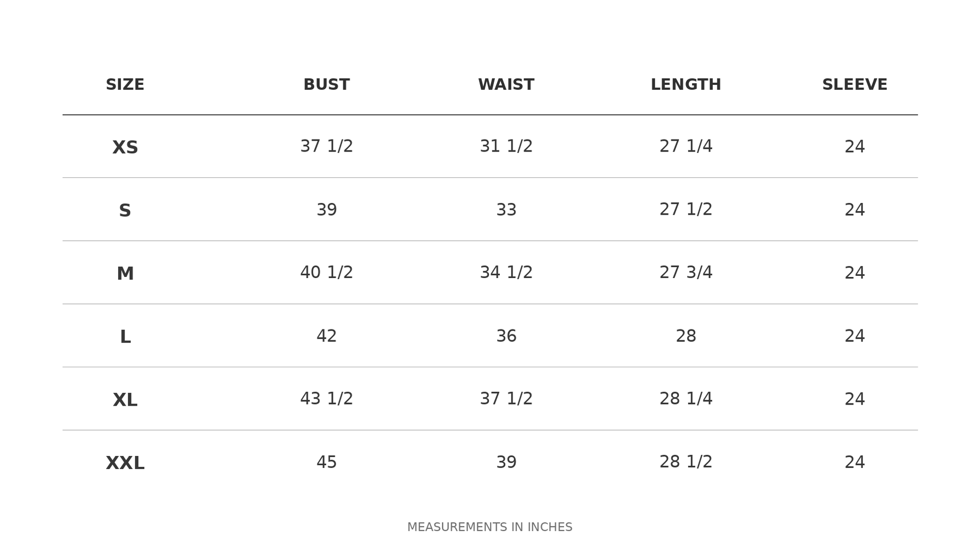980x555 pixels.
Task: Select the XXL size row label
Action: 125,463
